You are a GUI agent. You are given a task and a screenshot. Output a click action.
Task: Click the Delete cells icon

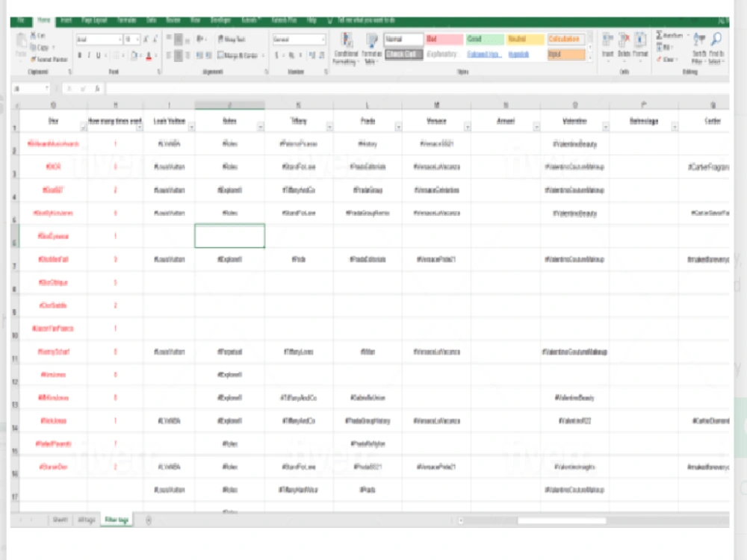click(624, 39)
